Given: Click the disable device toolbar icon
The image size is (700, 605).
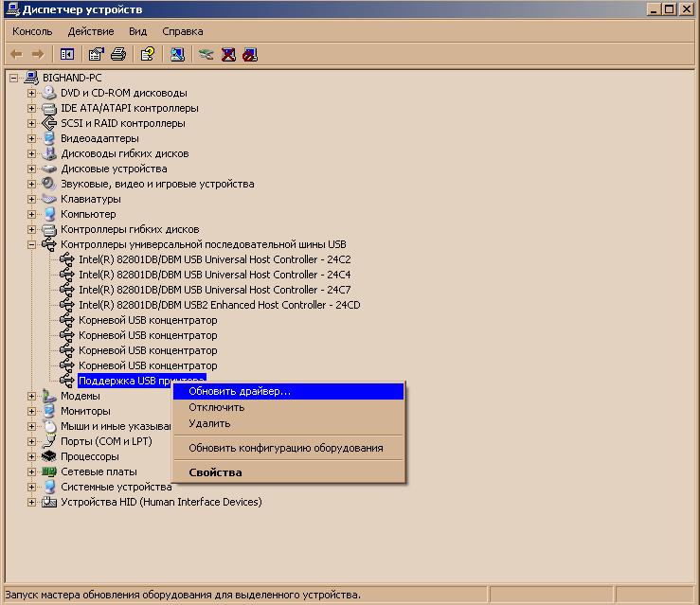Looking at the screenshot, I should (x=249, y=55).
